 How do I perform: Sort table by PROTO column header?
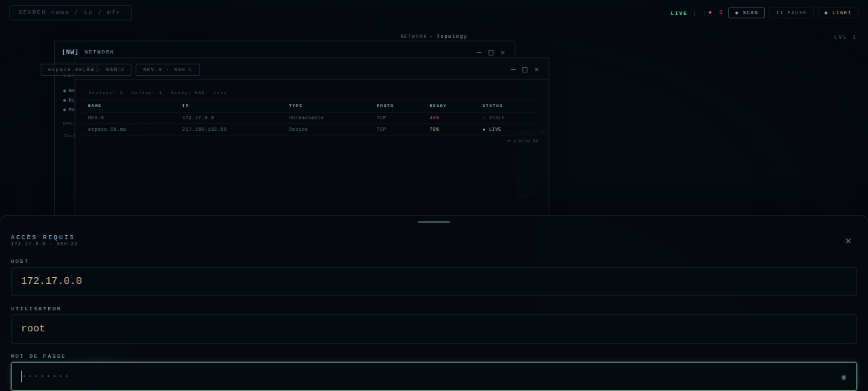[385, 106]
